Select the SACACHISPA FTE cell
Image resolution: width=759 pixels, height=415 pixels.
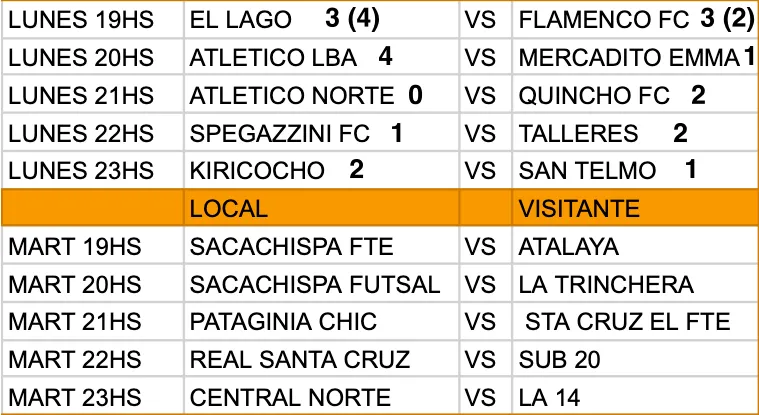[320, 247]
